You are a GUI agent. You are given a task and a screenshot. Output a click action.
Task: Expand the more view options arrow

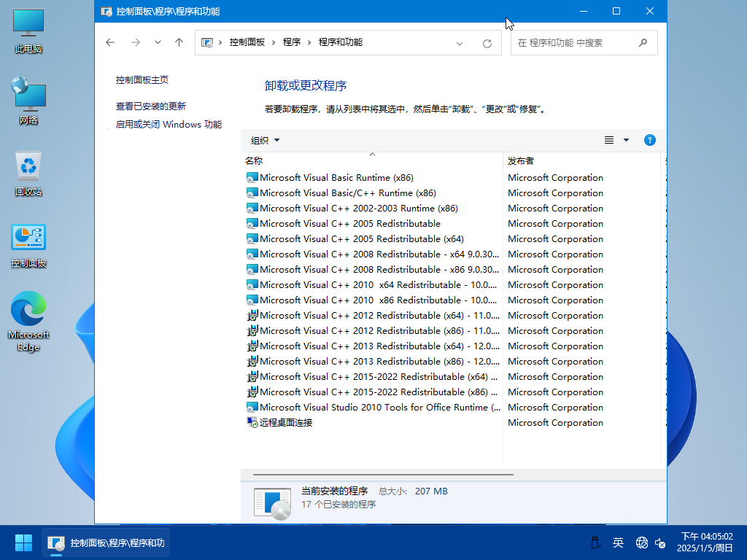point(626,140)
